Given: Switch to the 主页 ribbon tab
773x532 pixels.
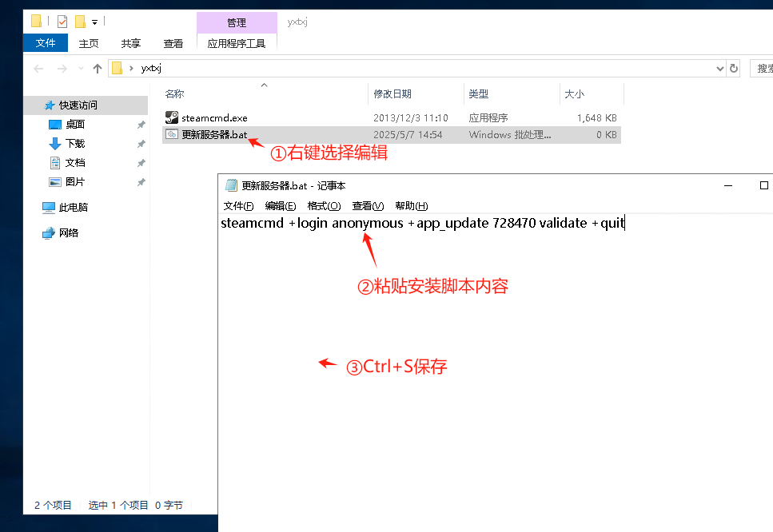Looking at the screenshot, I should [x=89, y=43].
